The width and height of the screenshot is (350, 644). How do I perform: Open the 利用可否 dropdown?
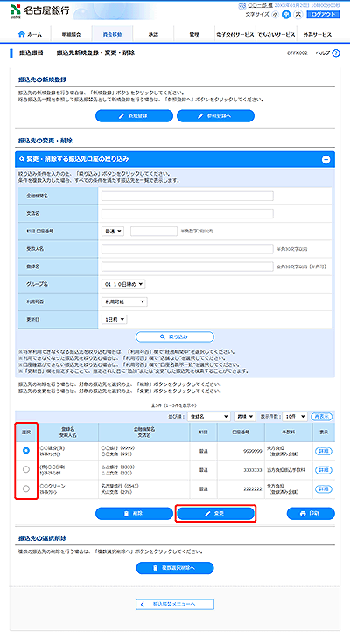click(x=124, y=301)
